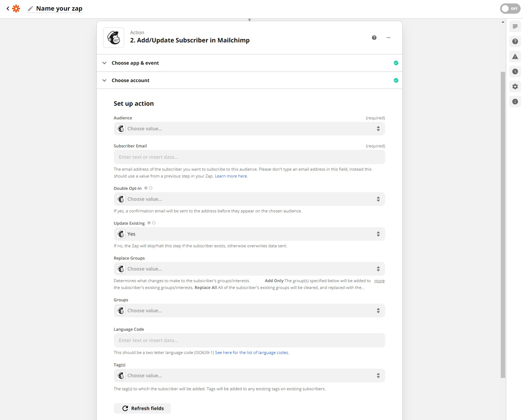Click the Language Code input field
Image resolution: width=523 pixels, height=420 pixels.
pos(249,340)
